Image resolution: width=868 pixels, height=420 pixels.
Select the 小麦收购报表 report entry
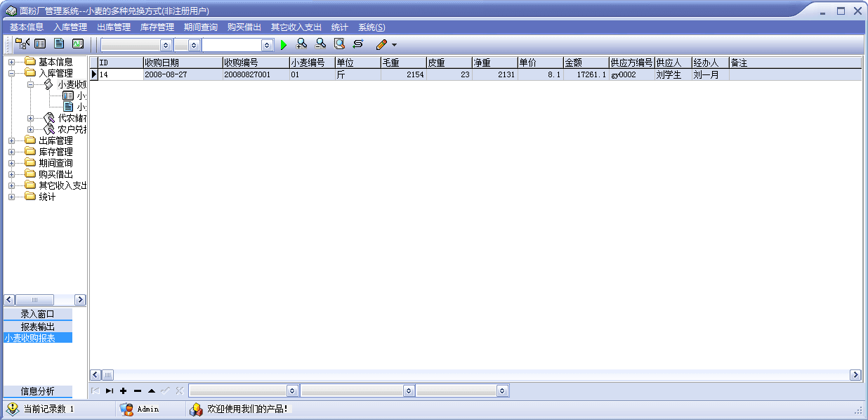(38, 338)
